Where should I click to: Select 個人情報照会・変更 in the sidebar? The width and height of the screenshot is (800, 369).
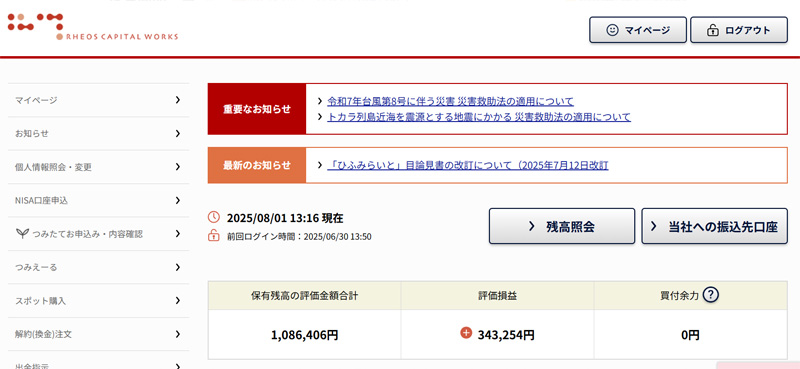98,167
